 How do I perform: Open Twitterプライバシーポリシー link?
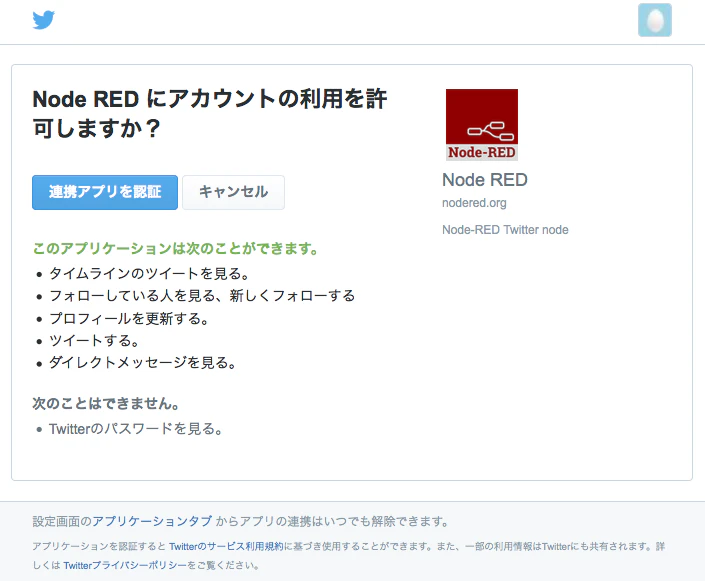(x=125, y=565)
